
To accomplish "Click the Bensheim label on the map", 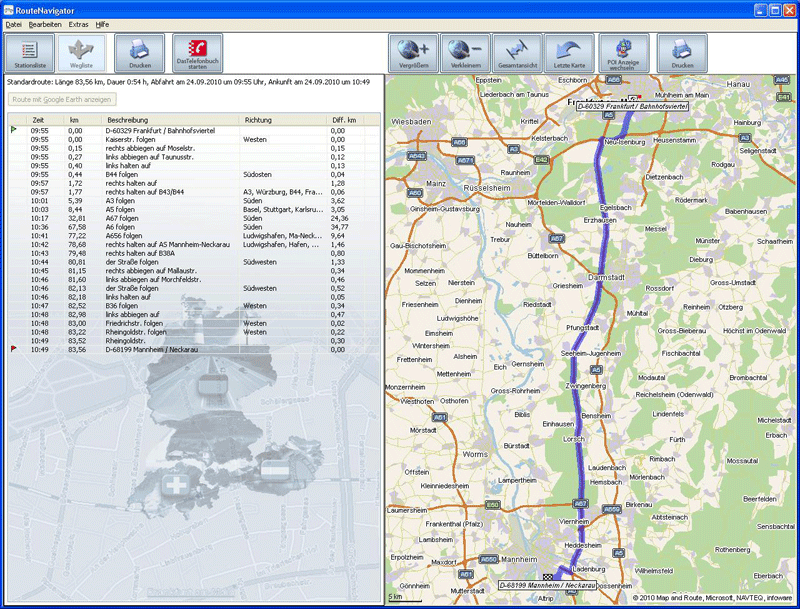I will [596, 416].
